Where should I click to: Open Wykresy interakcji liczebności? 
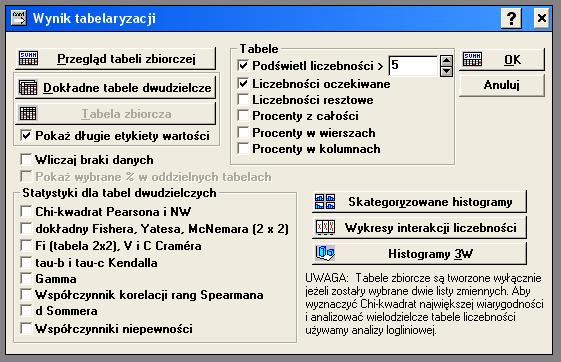[x=419, y=228]
